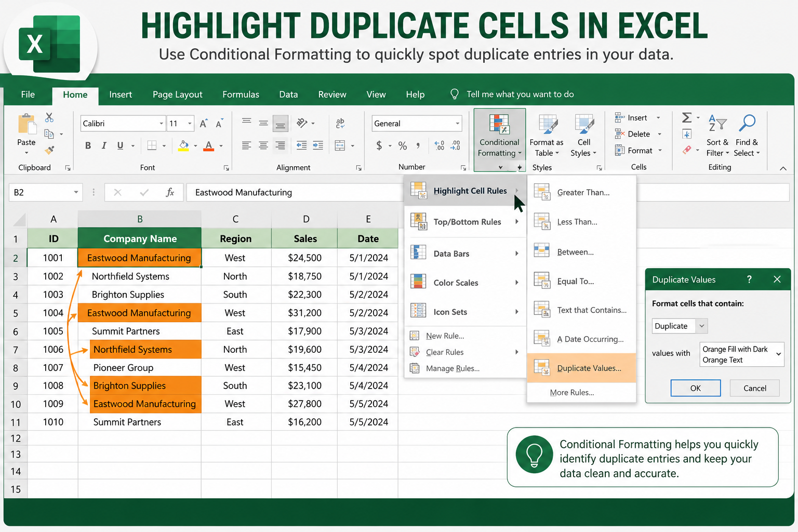798x532 pixels.
Task: Click the Merge cells icon
Action: 340,145
